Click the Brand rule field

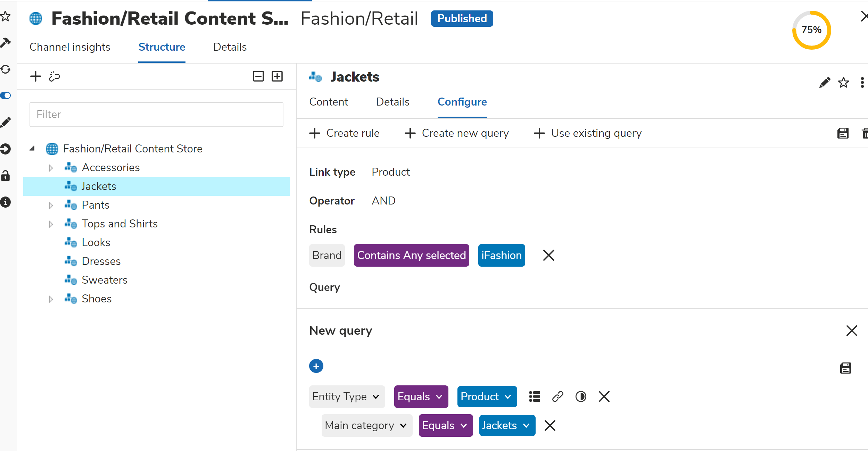point(327,255)
